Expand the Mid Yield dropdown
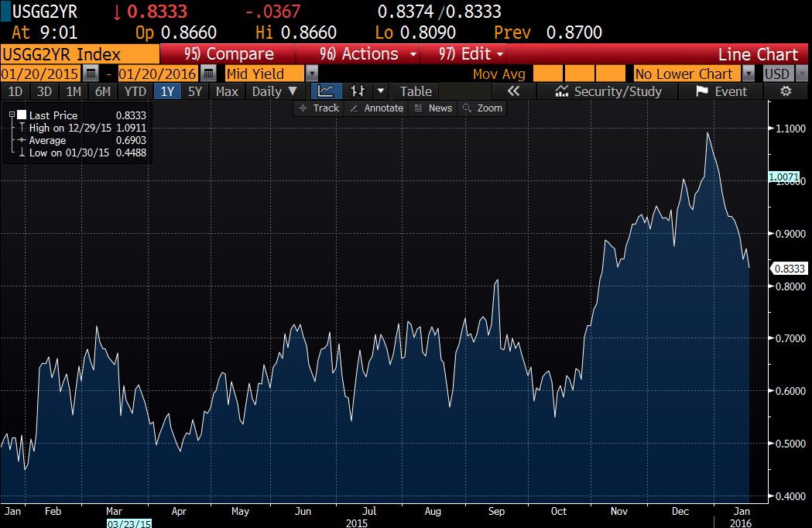 point(312,74)
